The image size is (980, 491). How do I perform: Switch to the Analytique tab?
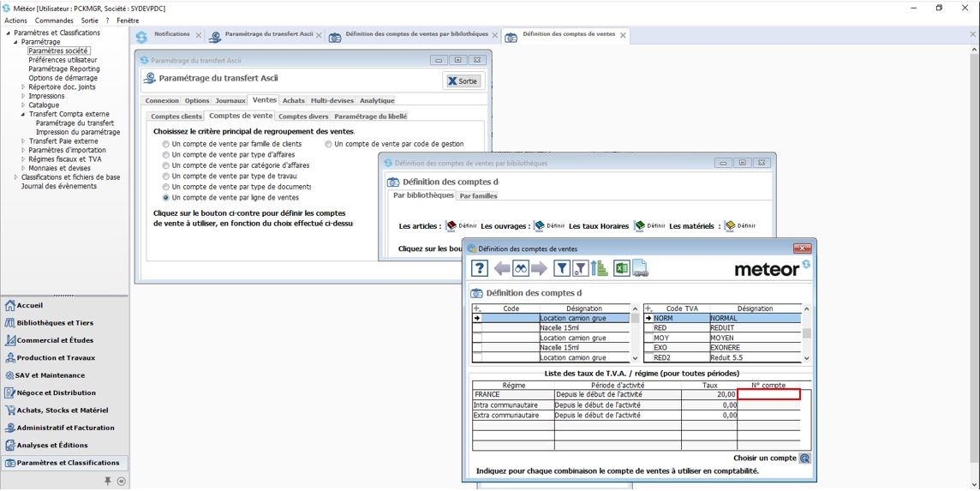click(x=377, y=100)
